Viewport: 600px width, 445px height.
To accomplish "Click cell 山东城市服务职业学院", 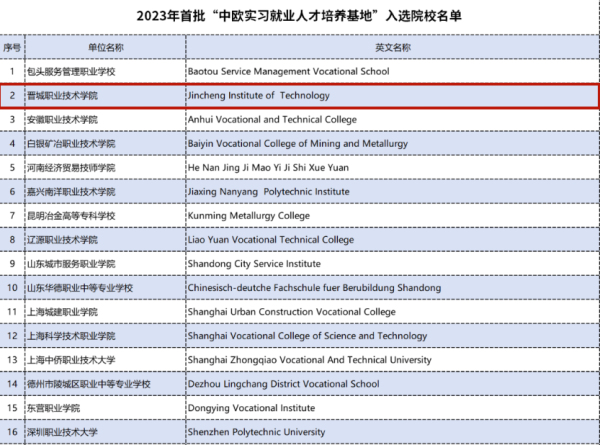I will coord(106,264).
